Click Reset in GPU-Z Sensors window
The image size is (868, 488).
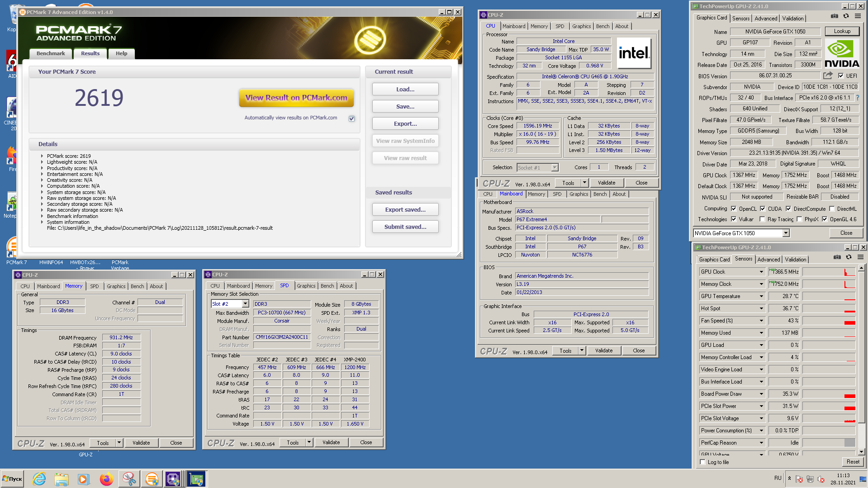[853, 462]
